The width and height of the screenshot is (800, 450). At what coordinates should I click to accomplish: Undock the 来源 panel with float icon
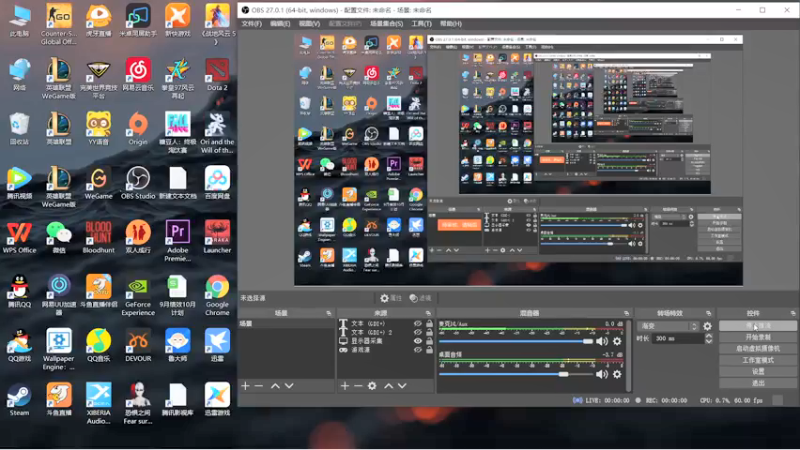pos(428,313)
